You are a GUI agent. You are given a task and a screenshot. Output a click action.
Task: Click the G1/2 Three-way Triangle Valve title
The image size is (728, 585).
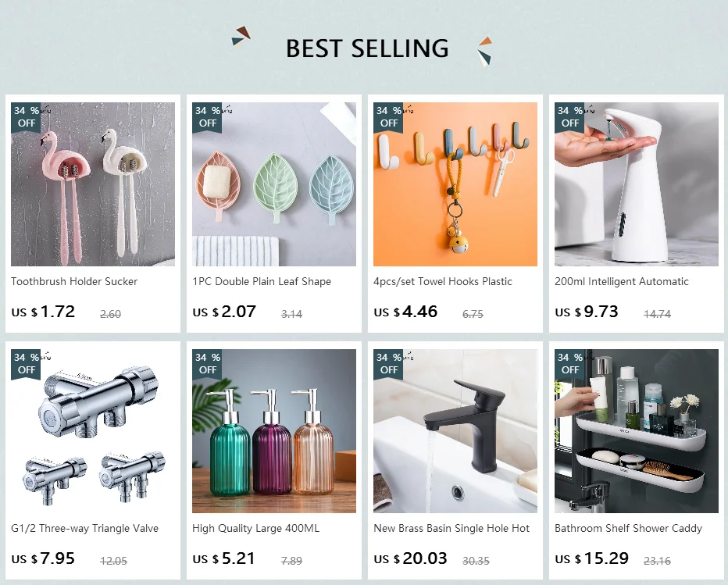[x=84, y=528]
